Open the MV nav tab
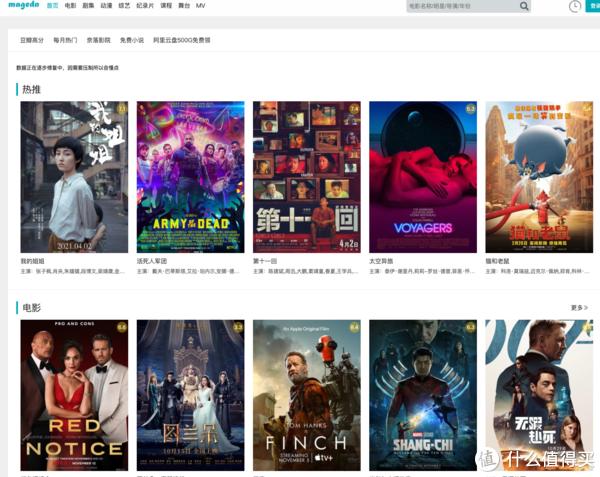Screen dimensions: 600x477 201,6
